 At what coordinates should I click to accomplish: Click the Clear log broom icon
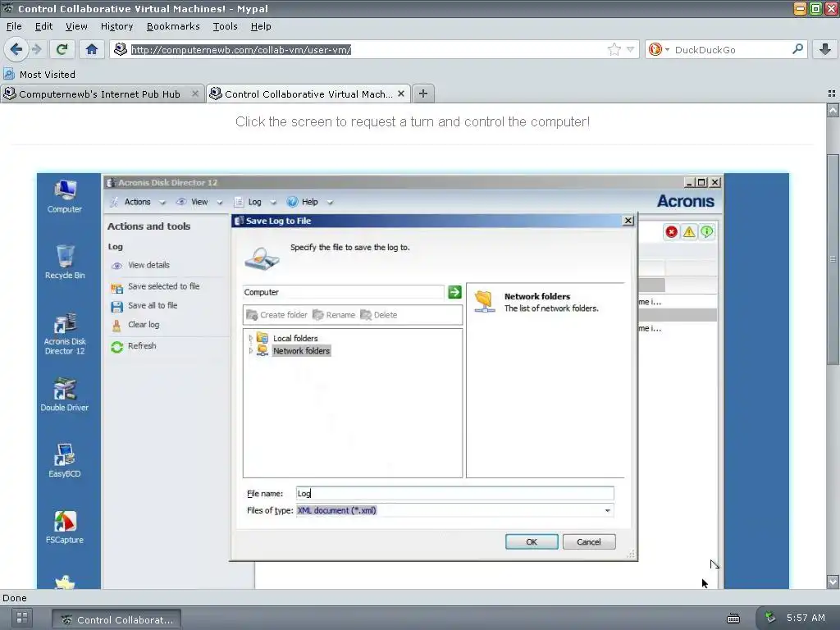point(116,325)
